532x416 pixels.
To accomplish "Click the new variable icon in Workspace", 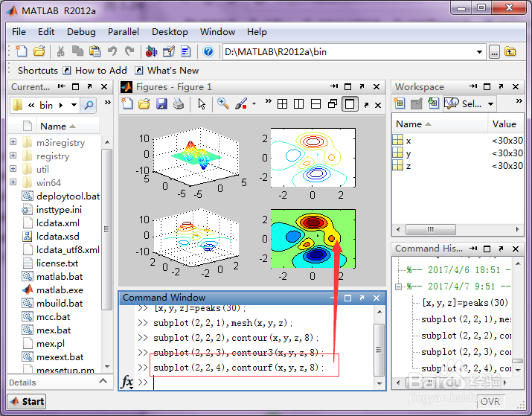I will point(400,103).
